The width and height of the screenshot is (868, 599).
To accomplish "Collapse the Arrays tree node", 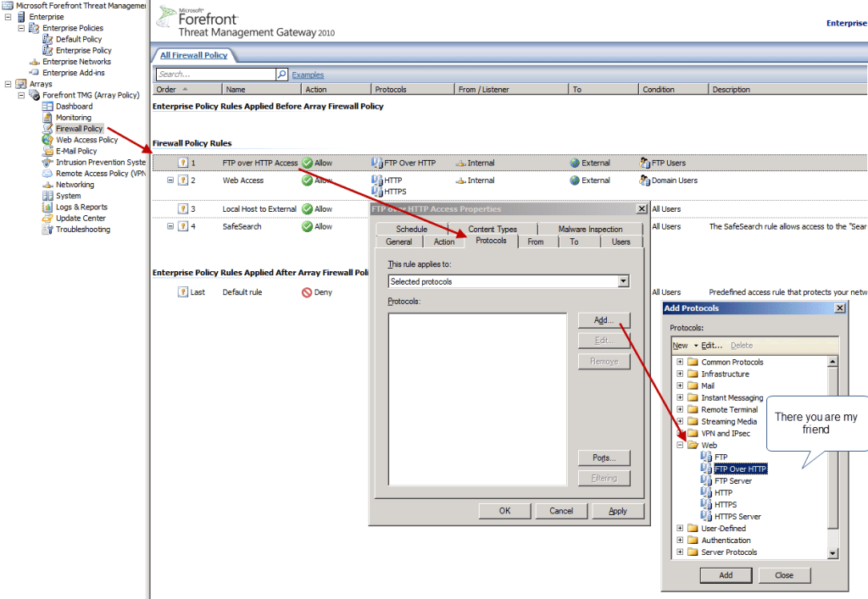I will pyautogui.click(x=8, y=84).
